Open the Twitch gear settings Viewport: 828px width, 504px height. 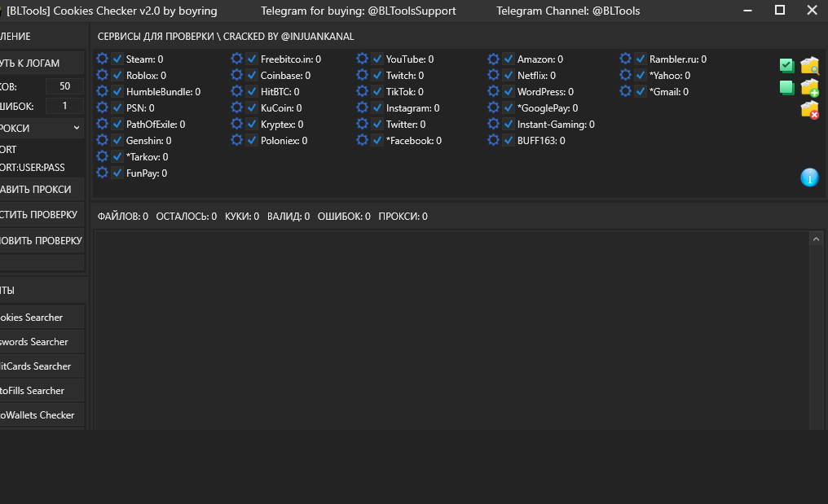click(362, 75)
